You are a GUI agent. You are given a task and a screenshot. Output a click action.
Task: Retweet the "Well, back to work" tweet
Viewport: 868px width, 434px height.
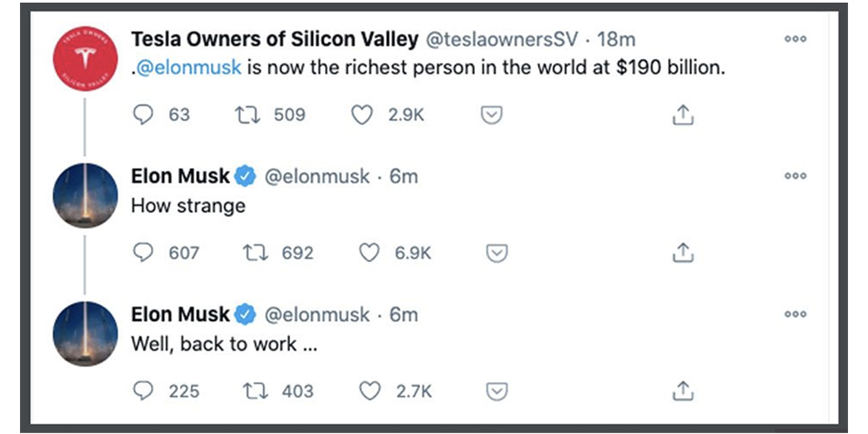click(x=256, y=391)
